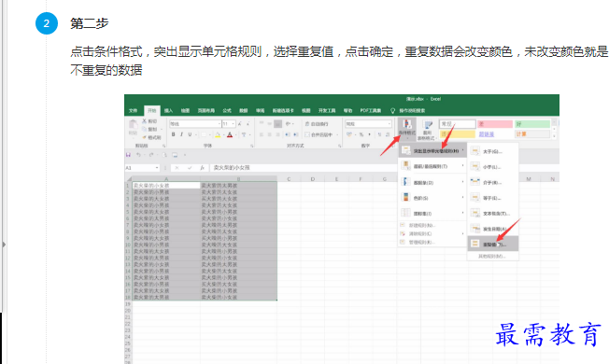Click the percent style (%) icon
609x364 pixels.
click(361, 134)
